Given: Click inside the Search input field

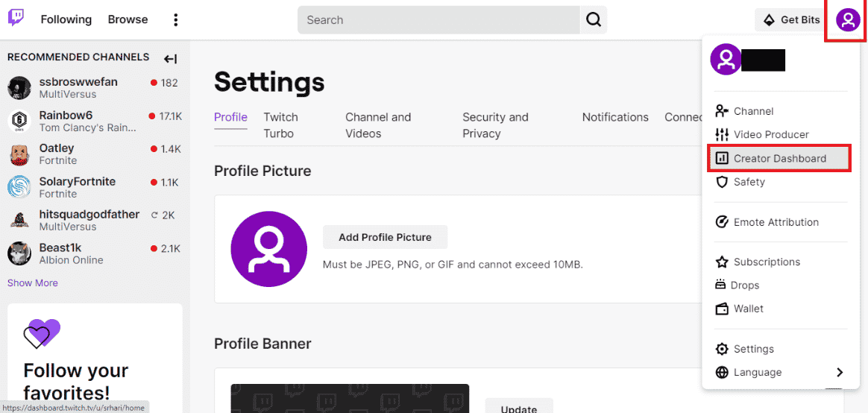Looking at the screenshot, I should [438, 20].
